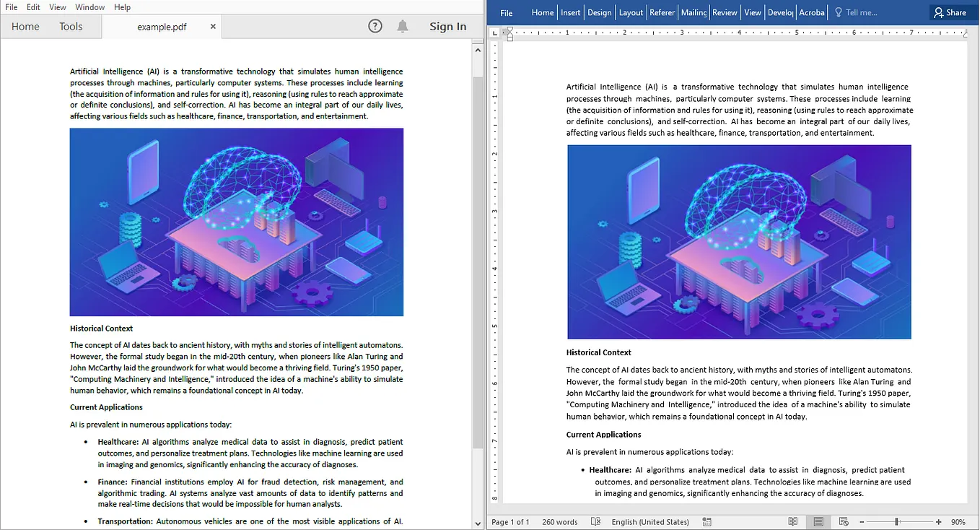Image resolution: width=980 pixels, height=530 pixels.
Task: Click Sign In in Acrobat
Action: (x=447, y=26)
